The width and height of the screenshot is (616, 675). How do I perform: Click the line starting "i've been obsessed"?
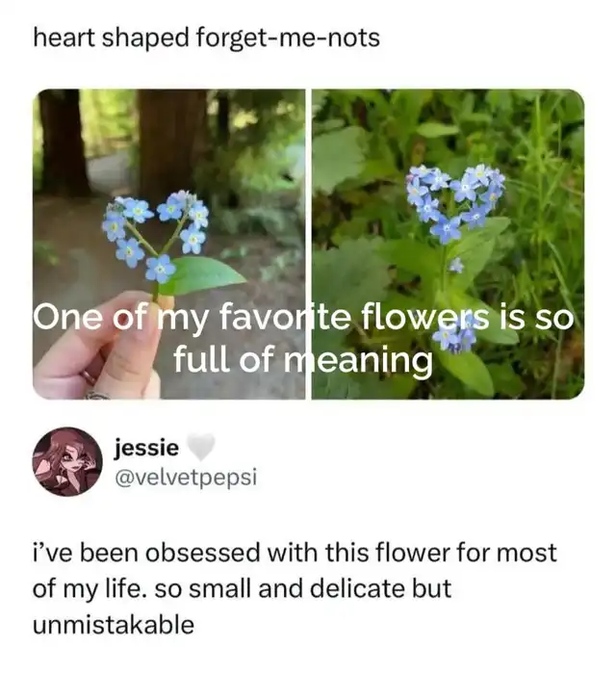[295, 554]
